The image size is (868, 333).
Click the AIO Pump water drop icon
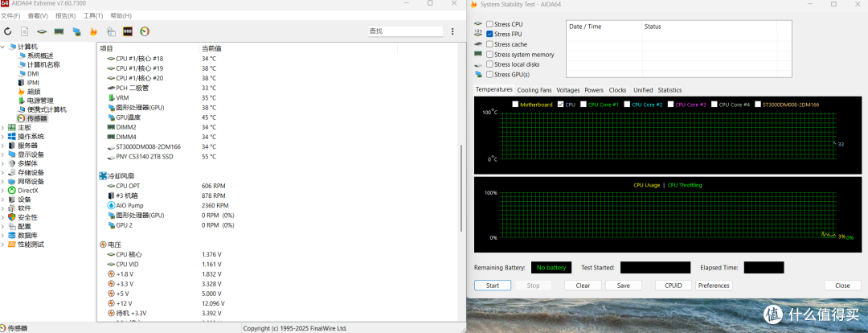click(x=111, y=205)
